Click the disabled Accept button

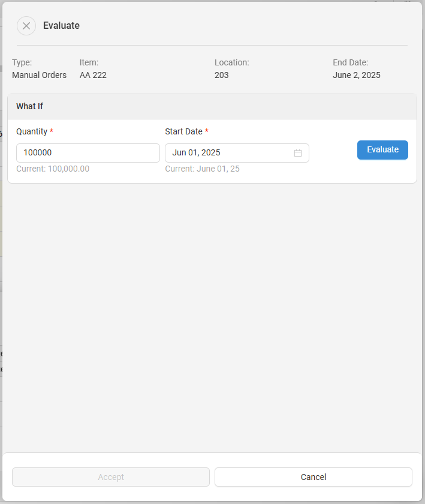point(111,477)
